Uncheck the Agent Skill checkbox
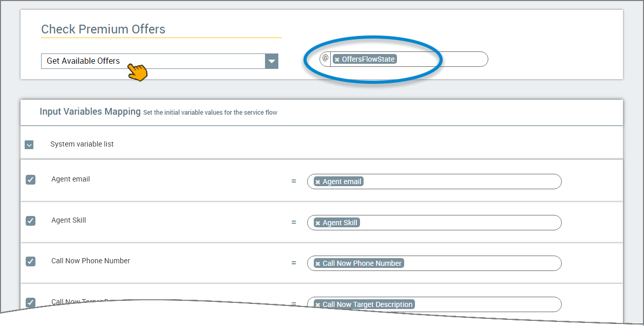Viewport: 644px width, 326px height. coord(31,221)
